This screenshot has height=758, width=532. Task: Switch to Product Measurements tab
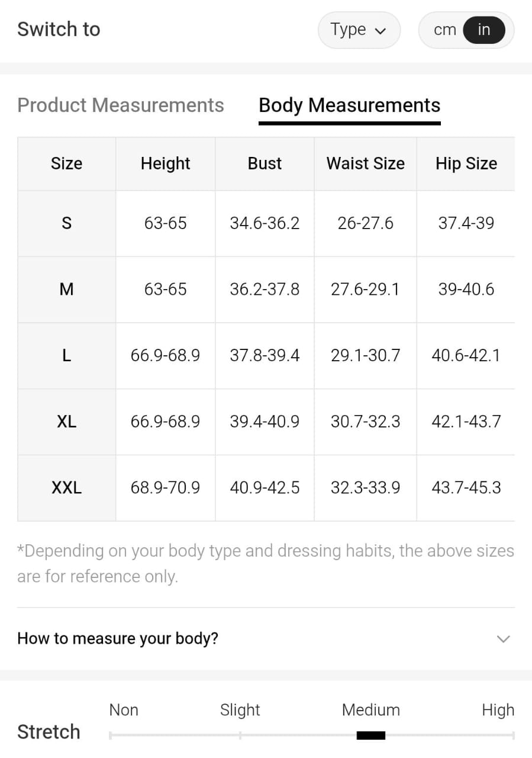point(121,105)
